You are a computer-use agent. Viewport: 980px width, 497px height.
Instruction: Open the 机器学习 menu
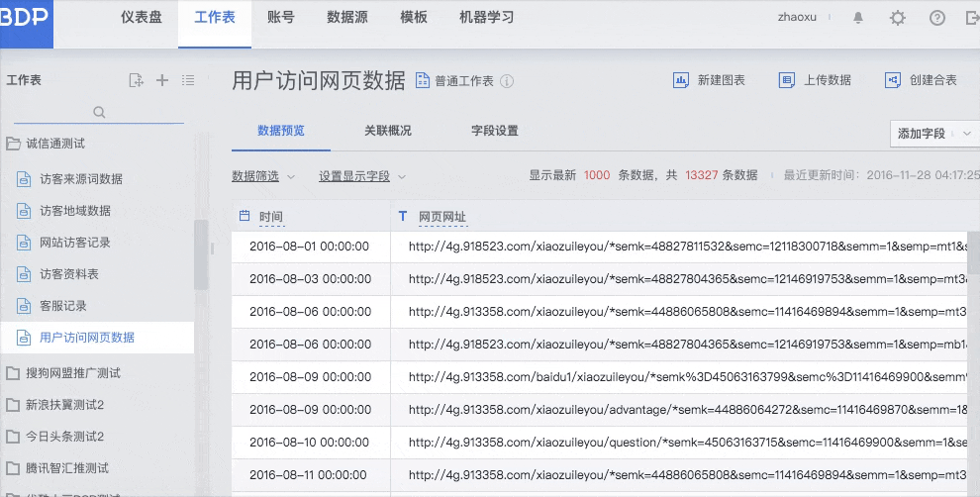486,18
